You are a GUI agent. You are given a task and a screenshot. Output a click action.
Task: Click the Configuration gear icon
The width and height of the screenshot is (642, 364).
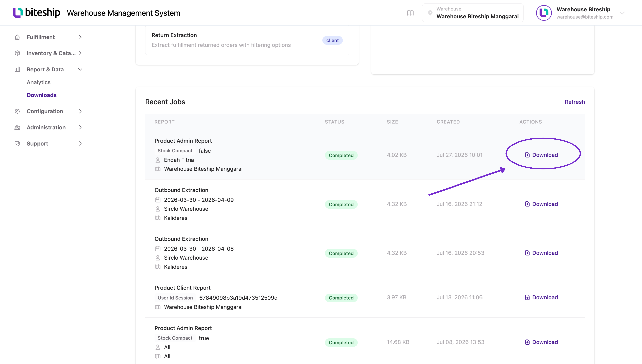(x=17, y=111)
